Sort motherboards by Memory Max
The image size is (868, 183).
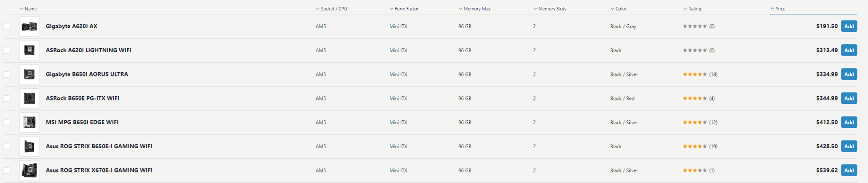(477, 9)
